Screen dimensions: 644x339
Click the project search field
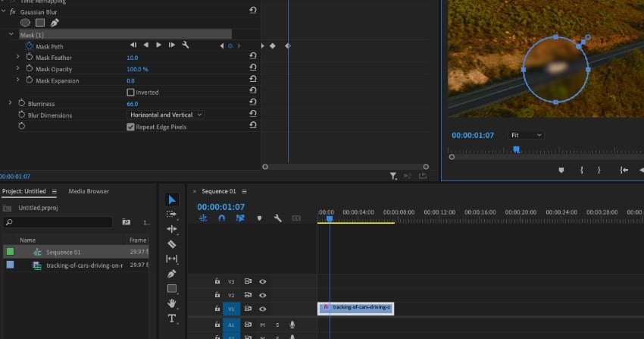point(58,222)
